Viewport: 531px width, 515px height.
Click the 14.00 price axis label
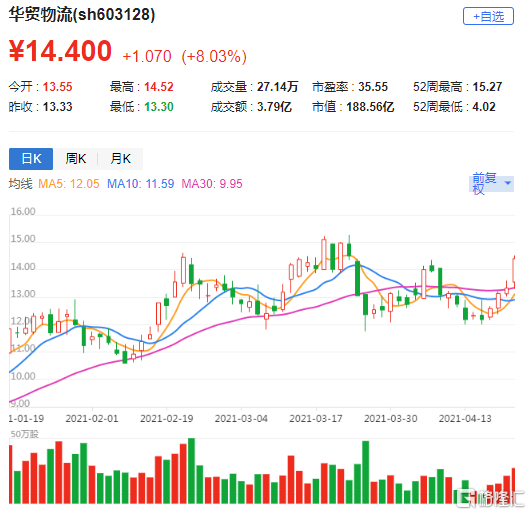click(23, 266)
